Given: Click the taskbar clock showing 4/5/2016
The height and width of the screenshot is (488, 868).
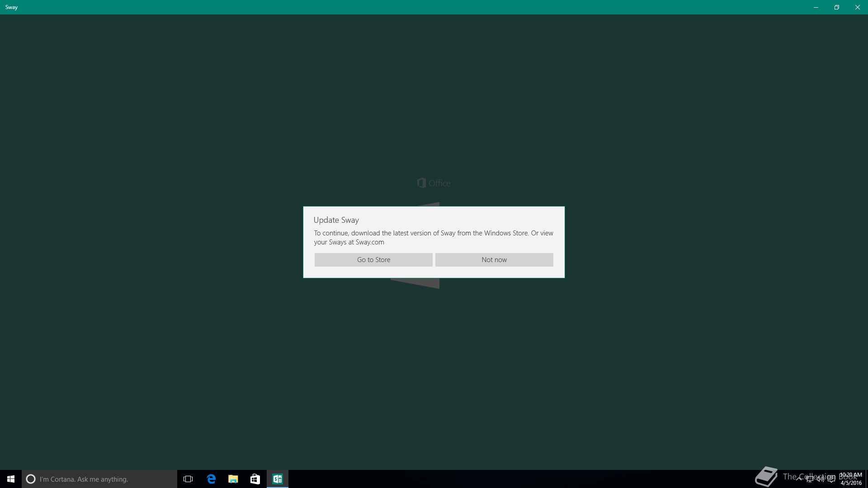Looking at the screenshot, I should 851,479.
